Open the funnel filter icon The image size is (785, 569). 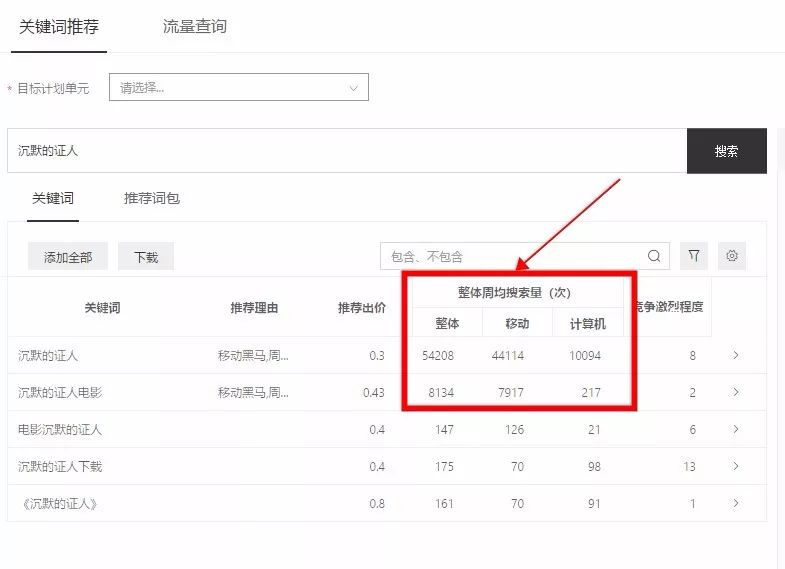click(x=693, y=256)
